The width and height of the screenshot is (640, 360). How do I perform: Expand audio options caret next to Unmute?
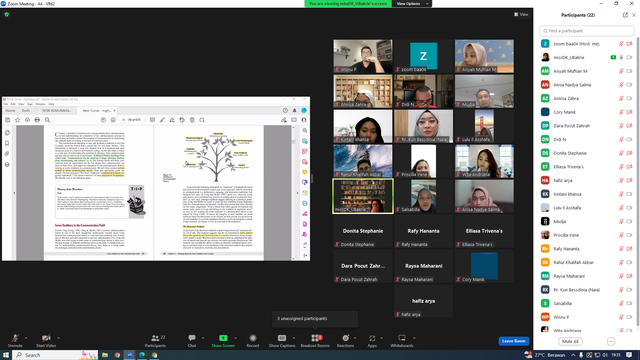tap(26, 338)
